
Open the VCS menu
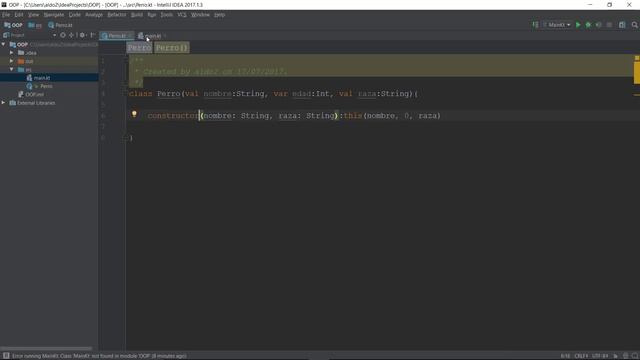pos(182,15)
